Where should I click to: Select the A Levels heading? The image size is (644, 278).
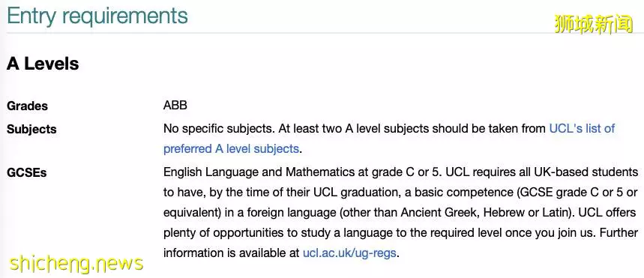[x=43, y=64]
